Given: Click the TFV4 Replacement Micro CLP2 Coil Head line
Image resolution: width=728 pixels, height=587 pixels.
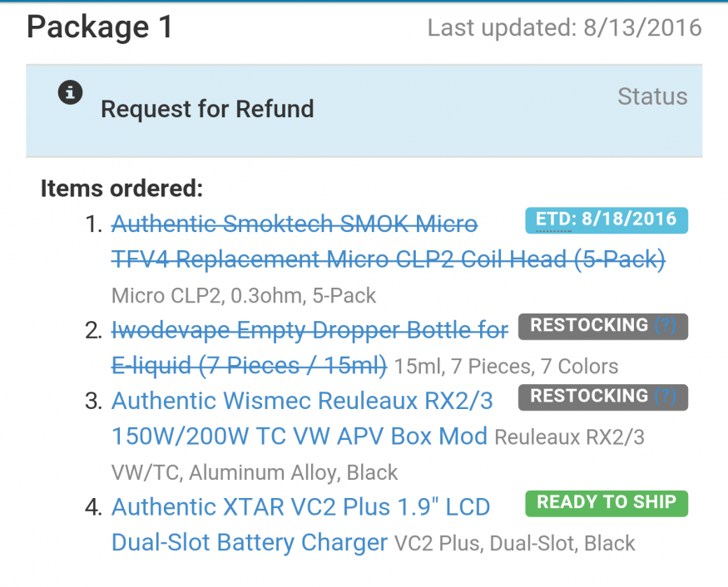Looking at the screenshot, I should click(389, 259).
